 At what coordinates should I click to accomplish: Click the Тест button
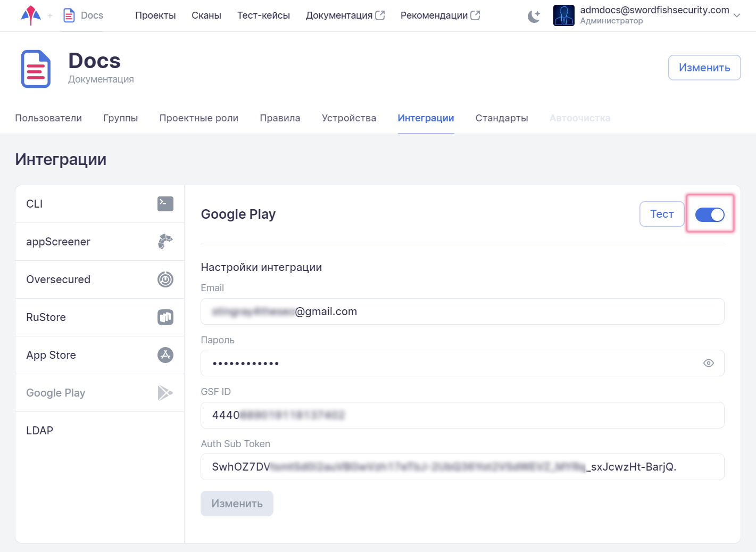(662, 214)
